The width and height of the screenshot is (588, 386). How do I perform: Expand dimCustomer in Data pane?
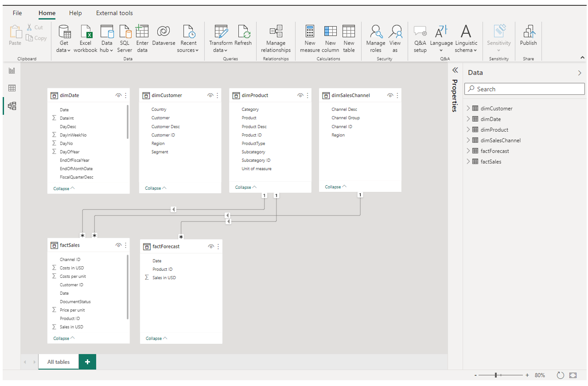pos(468,108)
